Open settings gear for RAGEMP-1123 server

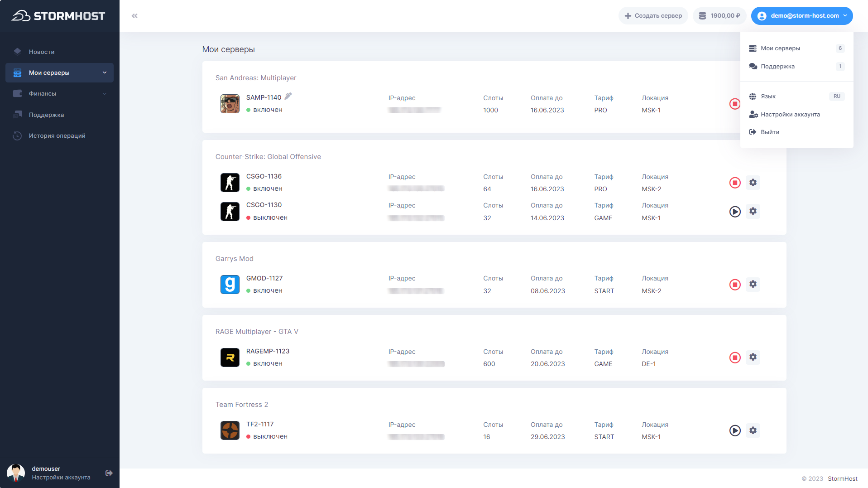(x=753, y=358)
